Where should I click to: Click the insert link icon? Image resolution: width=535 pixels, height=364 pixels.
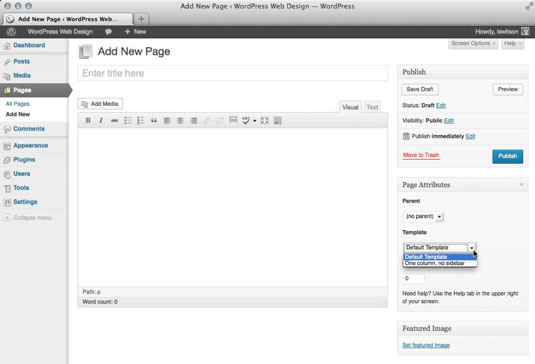207,120
